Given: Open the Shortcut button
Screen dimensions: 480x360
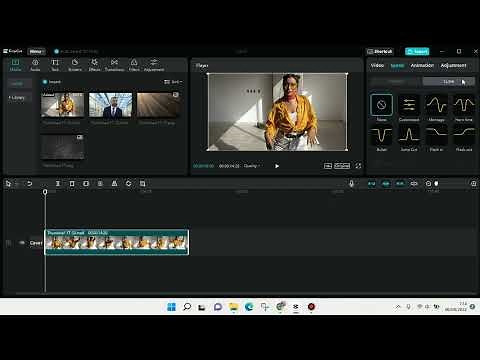Looking at the screenshot, I should [380, 51].
